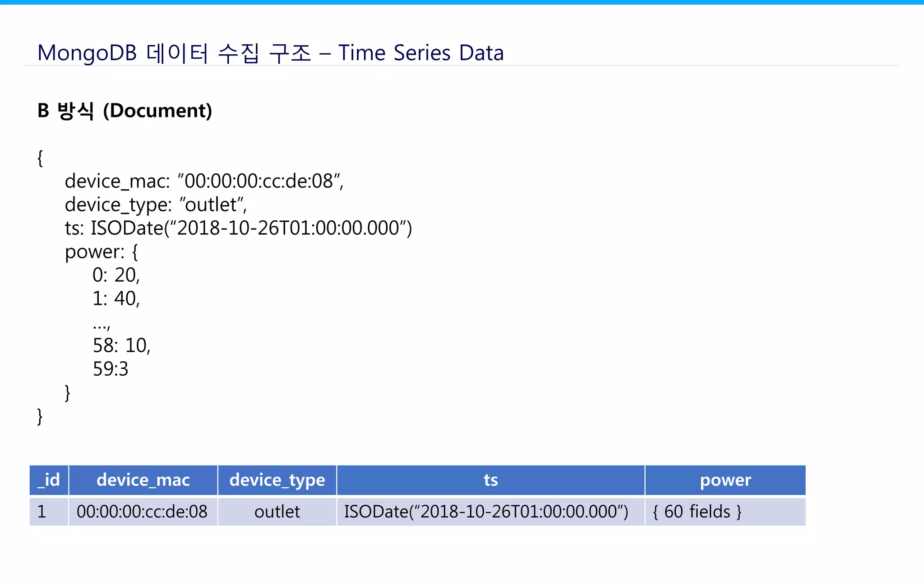
Task: Click the table cell with _id value 1
Action: pos(49,511)
